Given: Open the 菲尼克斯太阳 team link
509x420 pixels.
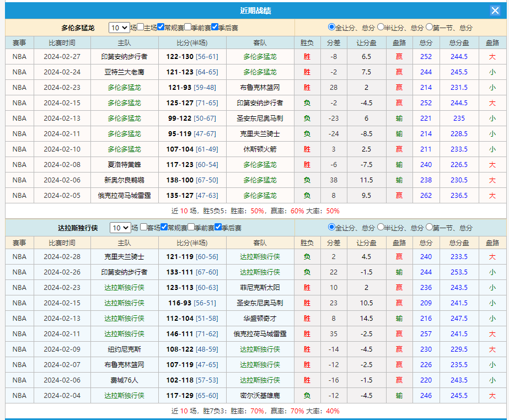Looking at the screenshot, I should pos(260,288).
